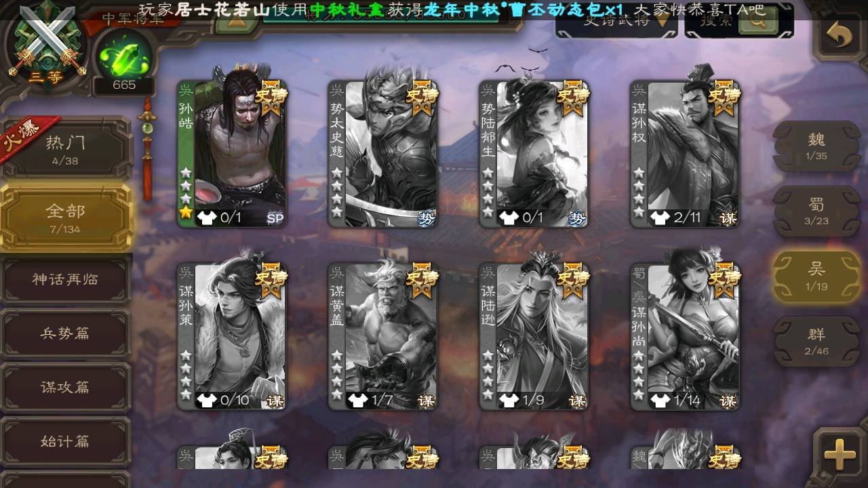This screenshot has height=488, width=868.
Task: Select the 兵势篇 category button
Action: [65, 333]
